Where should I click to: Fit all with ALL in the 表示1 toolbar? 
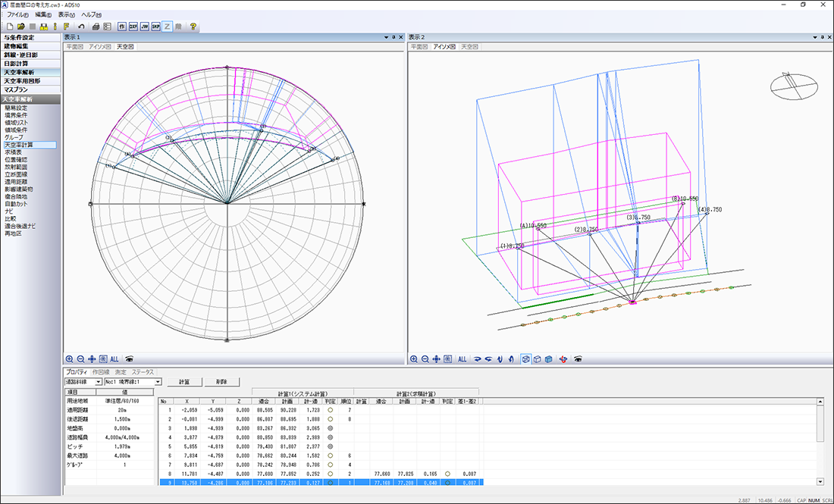[114, 359]
